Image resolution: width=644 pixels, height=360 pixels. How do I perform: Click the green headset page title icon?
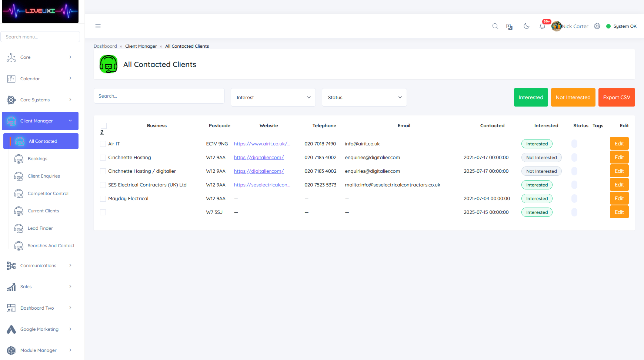point(109,64)
